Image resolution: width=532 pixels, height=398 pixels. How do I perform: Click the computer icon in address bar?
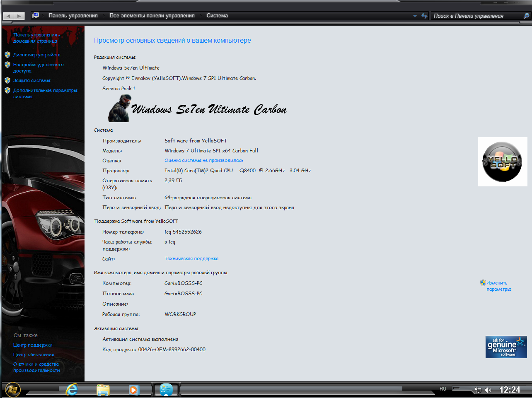[x=36, y=15]
